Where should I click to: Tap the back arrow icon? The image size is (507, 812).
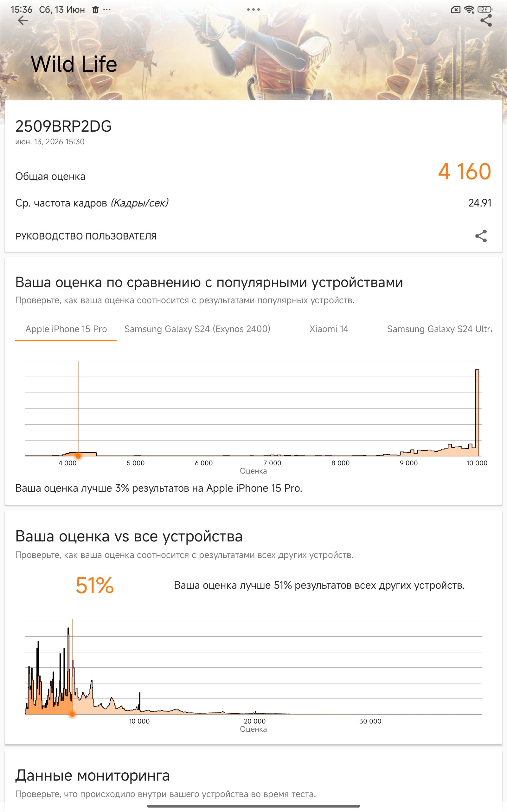23,21
